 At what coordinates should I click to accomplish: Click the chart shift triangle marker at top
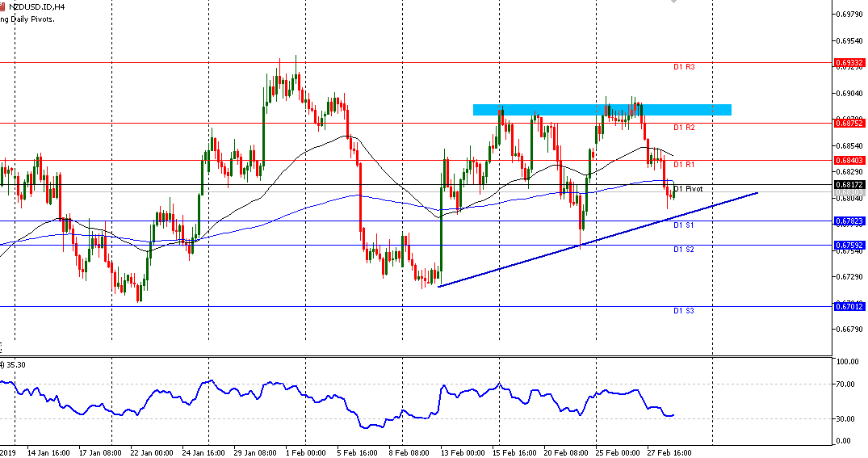[675, 2]
